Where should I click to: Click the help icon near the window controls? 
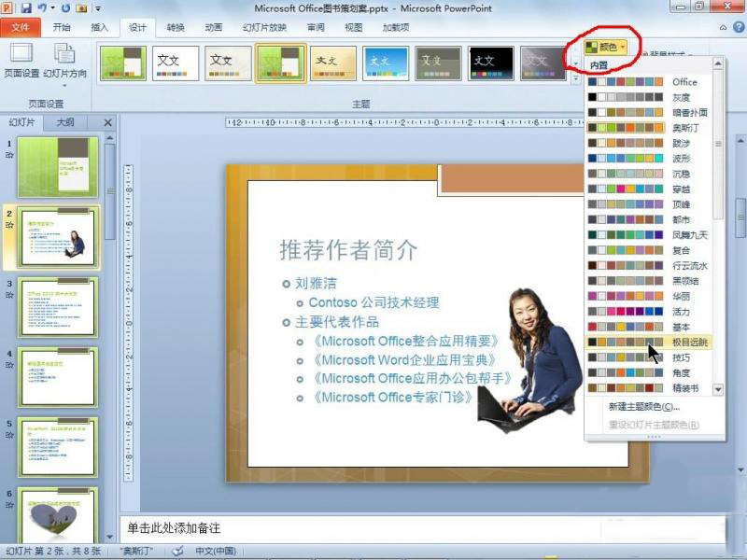[x=737, y=28]
